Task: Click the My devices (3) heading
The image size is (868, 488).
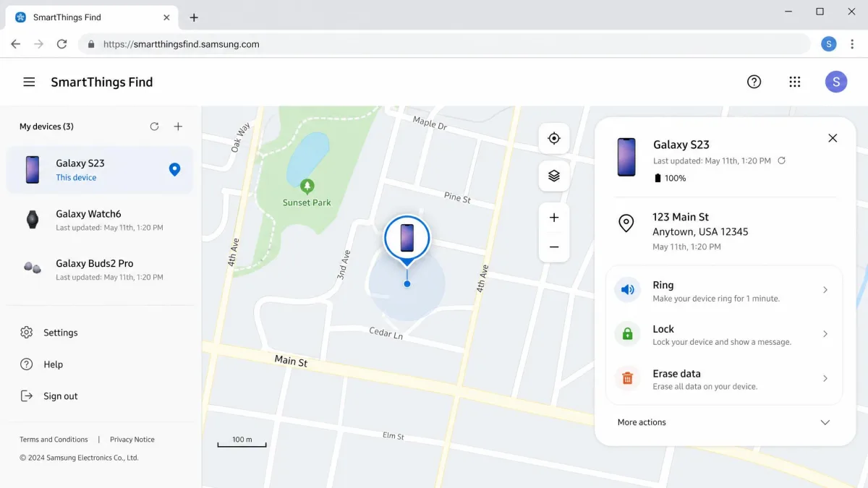Action: (x=46, y=127)
